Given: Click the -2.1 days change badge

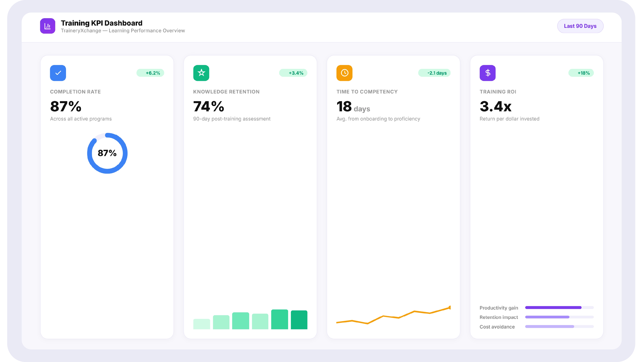Looking at the screenshot, I should (435, 73).
